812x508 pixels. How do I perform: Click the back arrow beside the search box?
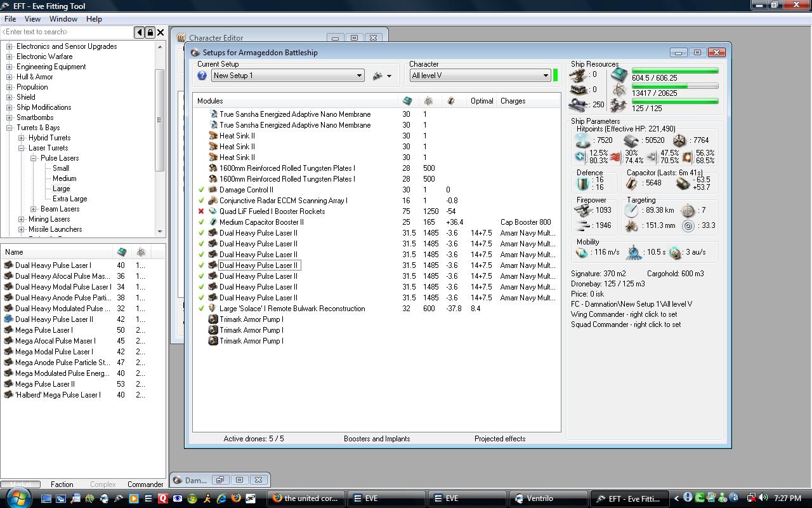(x=140, y=32)
